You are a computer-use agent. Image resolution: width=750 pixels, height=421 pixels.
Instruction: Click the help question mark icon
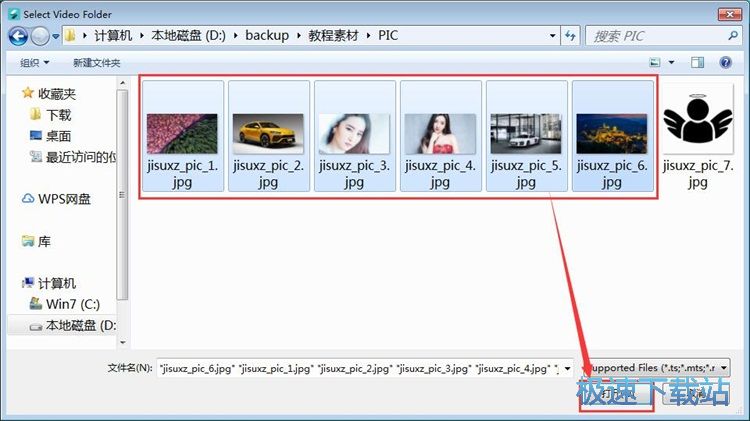click(x=725, y=62)
